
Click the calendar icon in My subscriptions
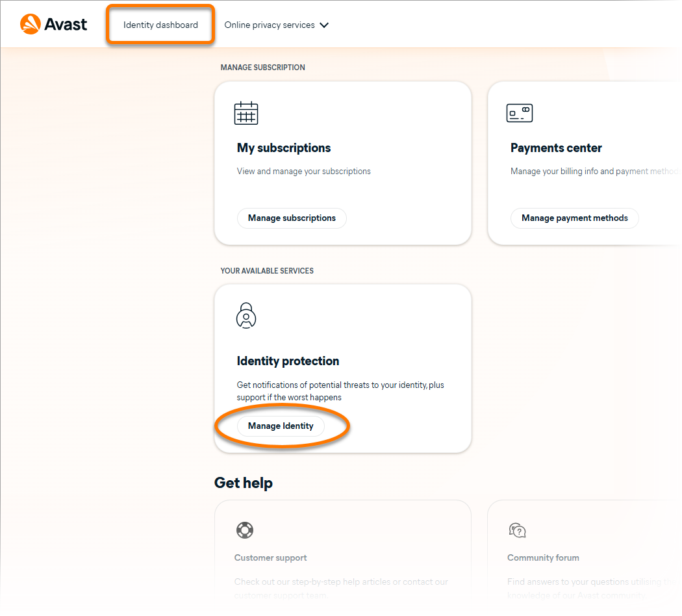coord(246,113)
